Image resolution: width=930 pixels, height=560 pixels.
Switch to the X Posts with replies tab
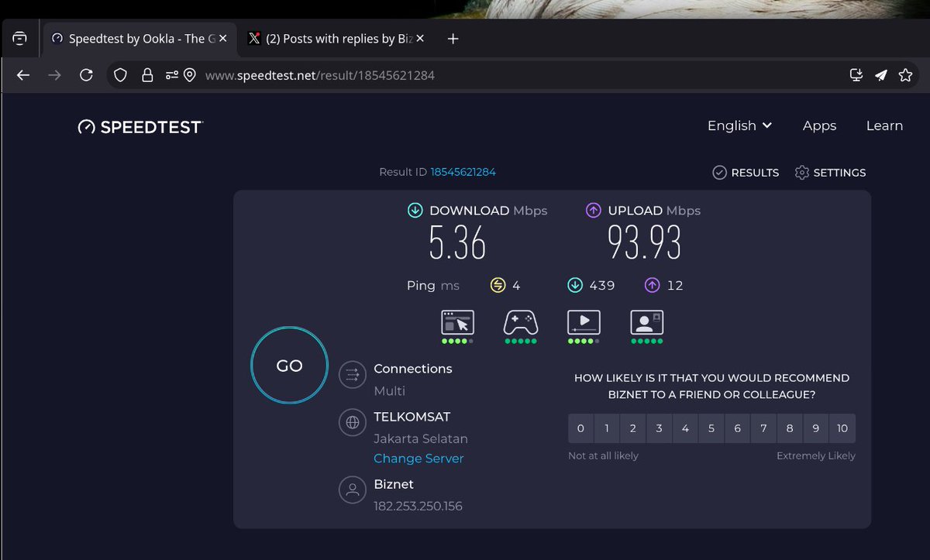(335, 39)
